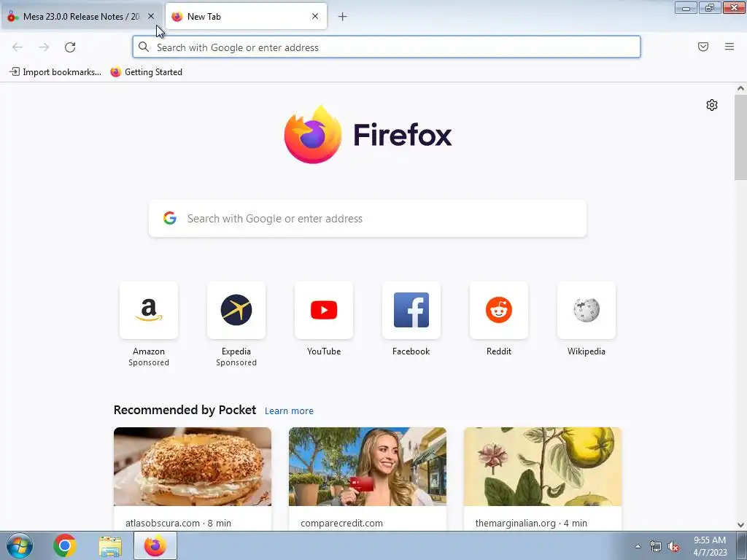Open the Windows Start menu orb

click(x=20, y=545)
